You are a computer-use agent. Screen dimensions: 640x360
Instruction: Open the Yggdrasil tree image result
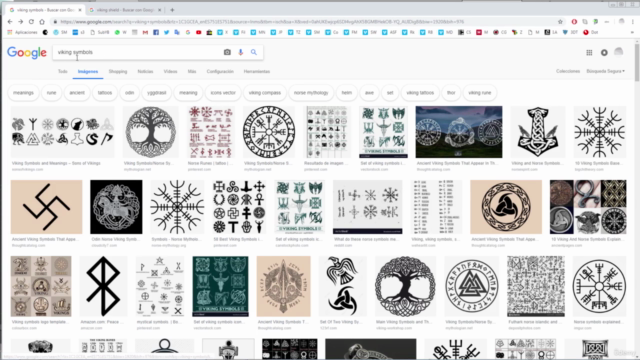point(151,132)
